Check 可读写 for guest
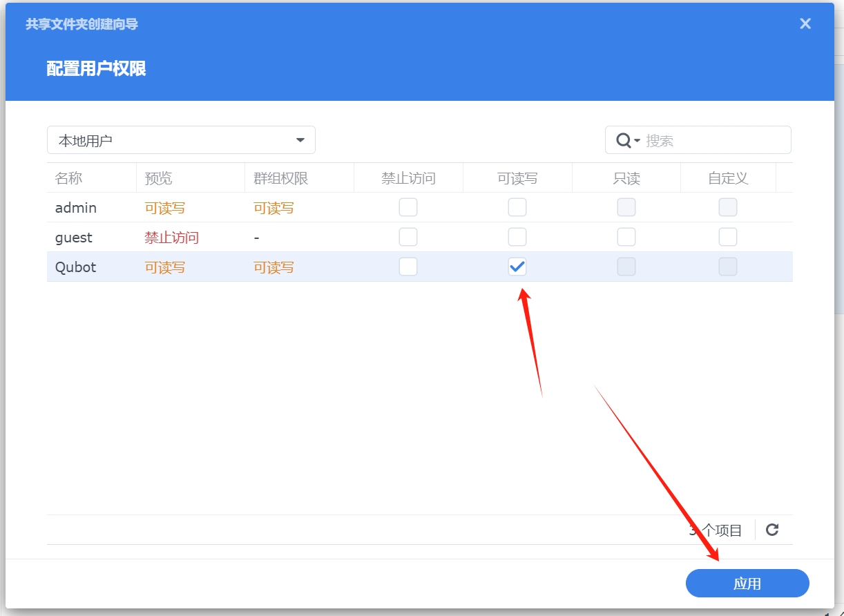This screenshot has width=844, height=616. (x=517, y=237)
